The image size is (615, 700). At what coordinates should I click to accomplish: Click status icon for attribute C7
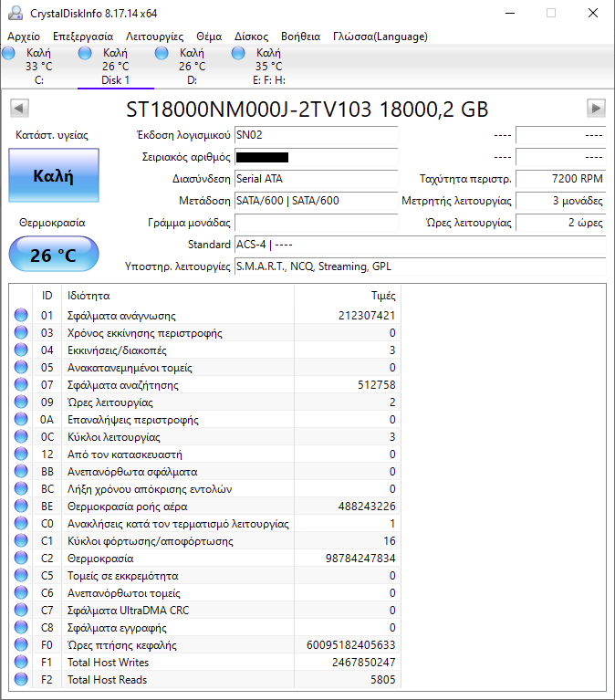(21, 610)
